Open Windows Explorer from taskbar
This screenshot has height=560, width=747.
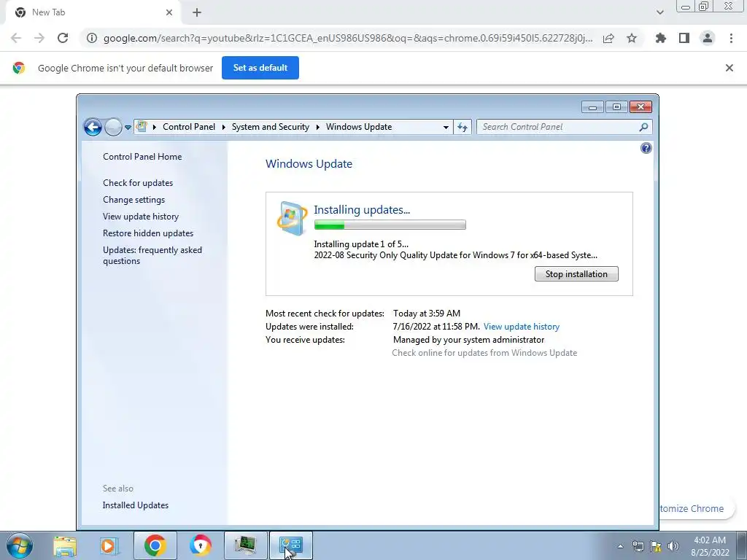(65, 545)
